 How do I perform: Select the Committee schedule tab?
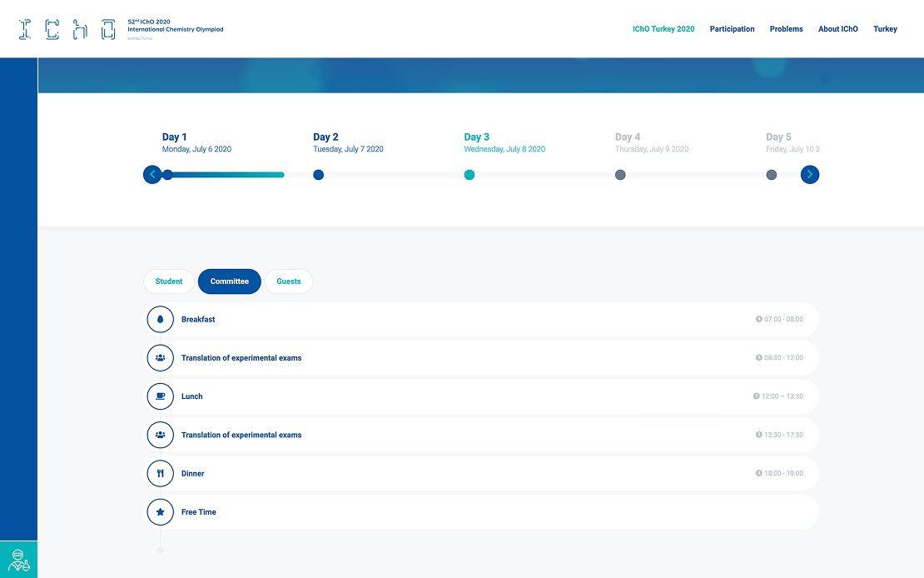[229, 282]
